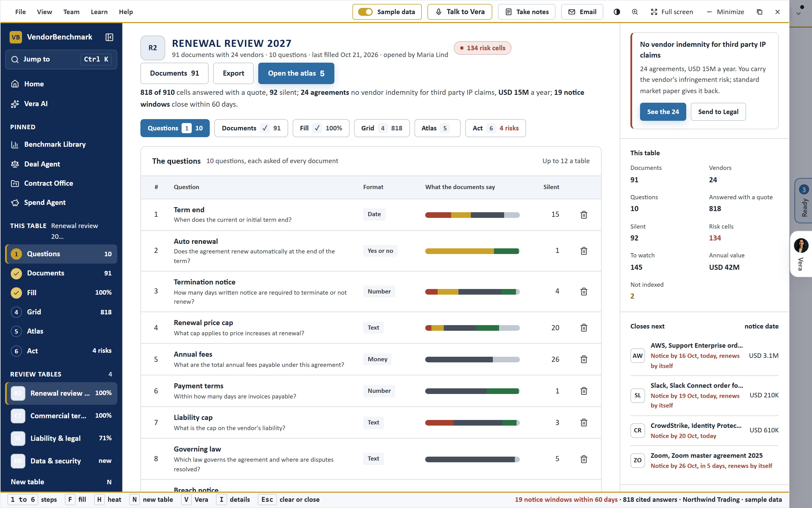
Task: Delete the Liability cap question
Action: click(x=584, y=423)
